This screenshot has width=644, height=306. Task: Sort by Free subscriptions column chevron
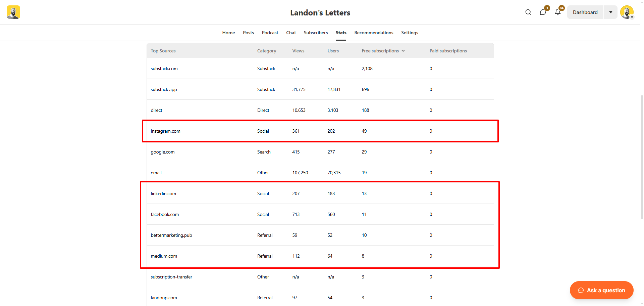point(403,51)
